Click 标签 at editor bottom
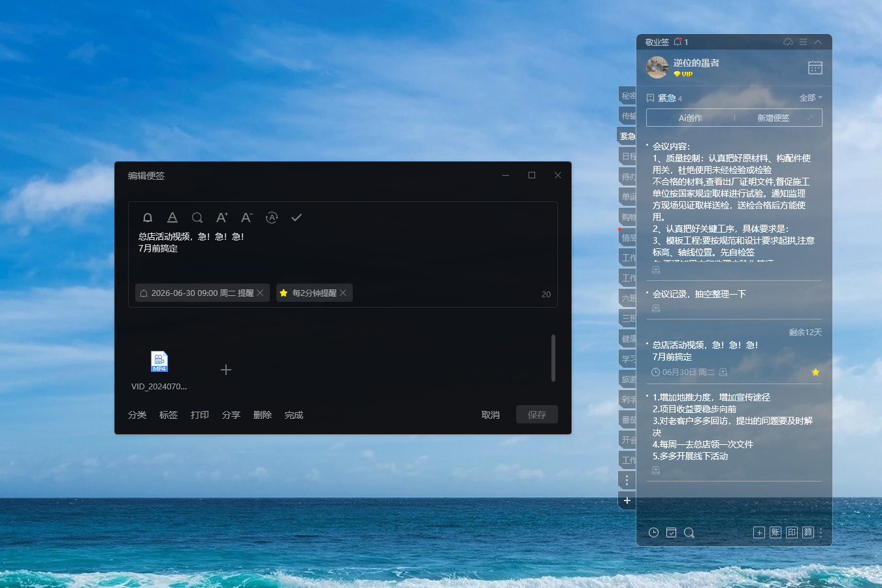The image size is (882, 588). point(169,415)
